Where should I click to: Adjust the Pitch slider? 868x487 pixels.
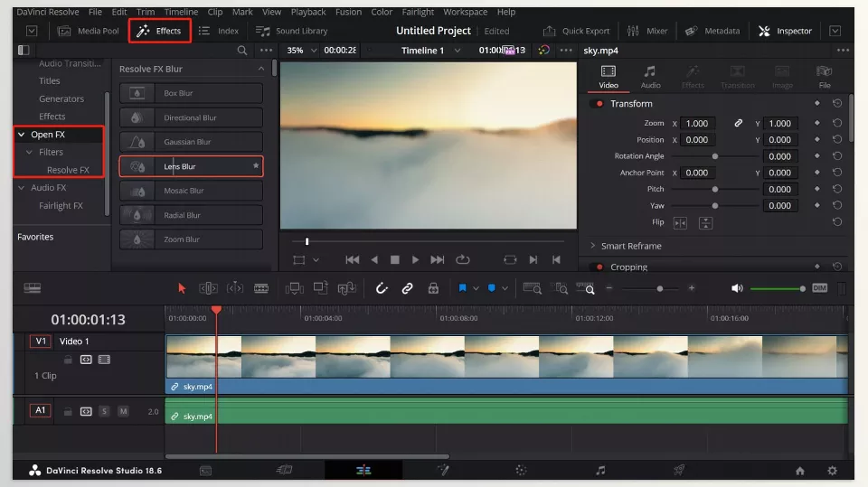714,189
